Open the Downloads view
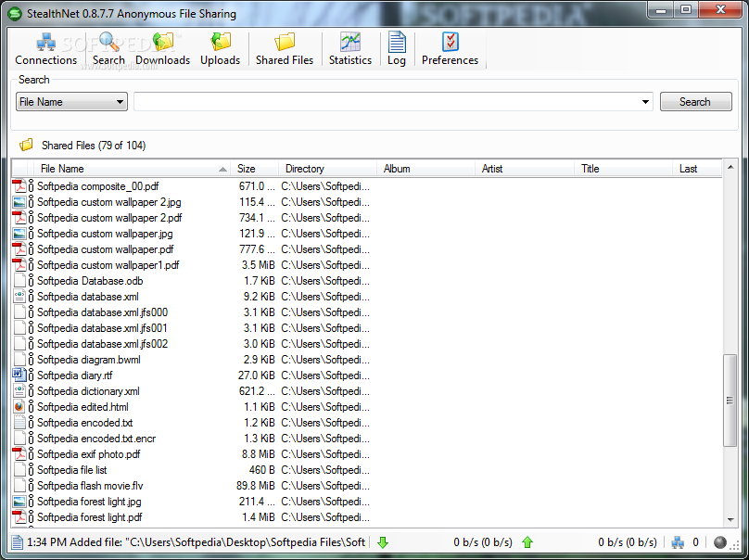 pyautogui.click(x=162, y=49)
